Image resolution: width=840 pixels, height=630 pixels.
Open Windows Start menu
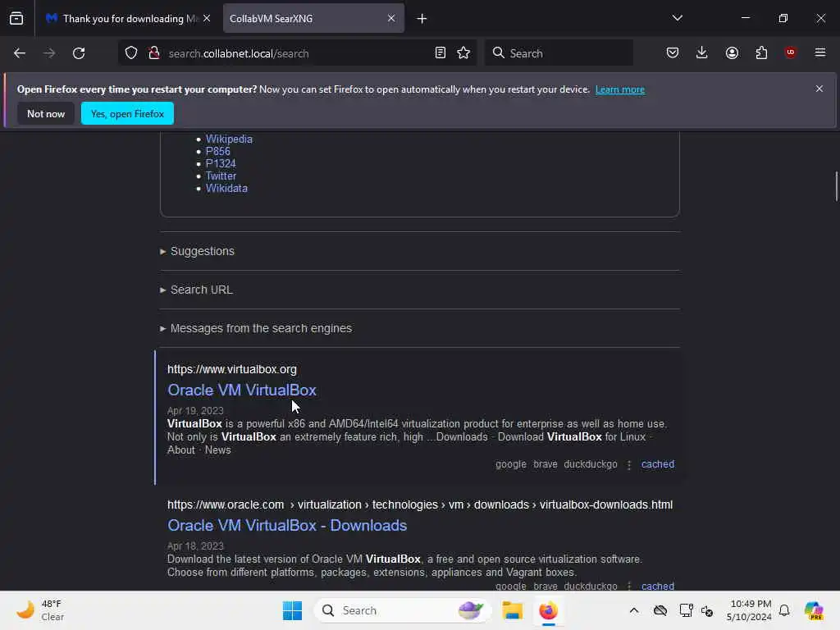tap(292, 610)
